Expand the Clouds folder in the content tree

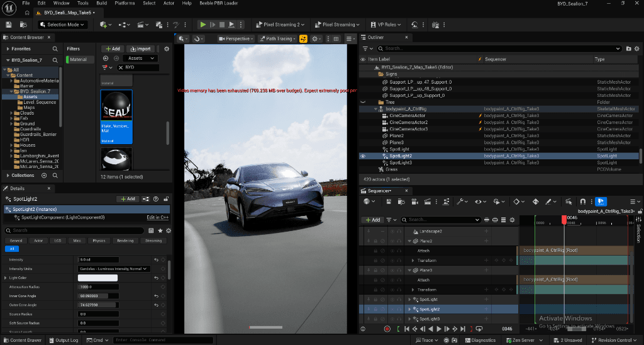pos(11,113)
